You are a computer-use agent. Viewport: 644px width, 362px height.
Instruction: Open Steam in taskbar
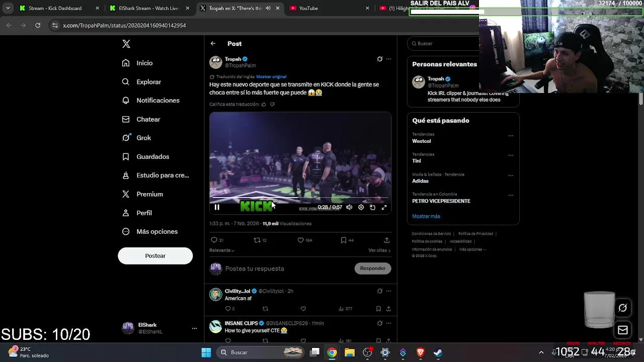tap(438, 352)
